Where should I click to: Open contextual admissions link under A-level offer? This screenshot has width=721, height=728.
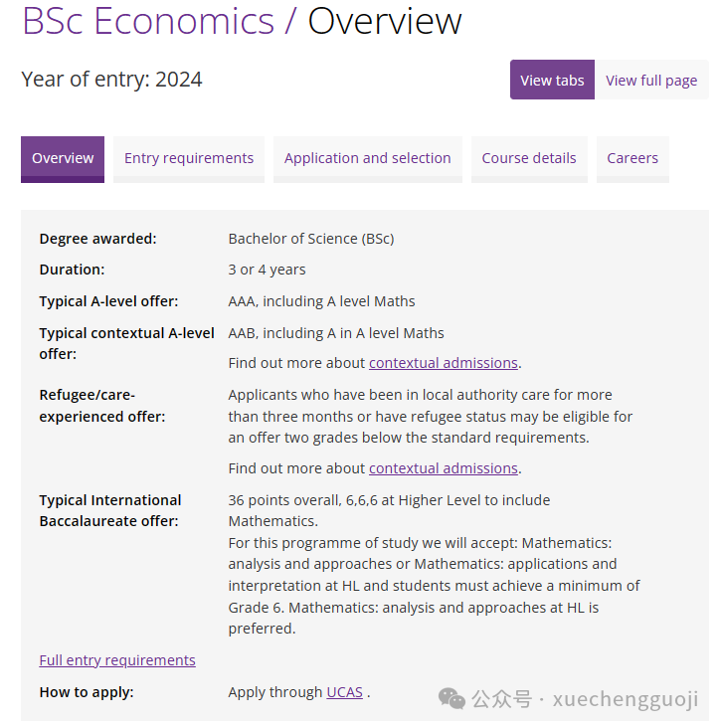pos(444,363)
